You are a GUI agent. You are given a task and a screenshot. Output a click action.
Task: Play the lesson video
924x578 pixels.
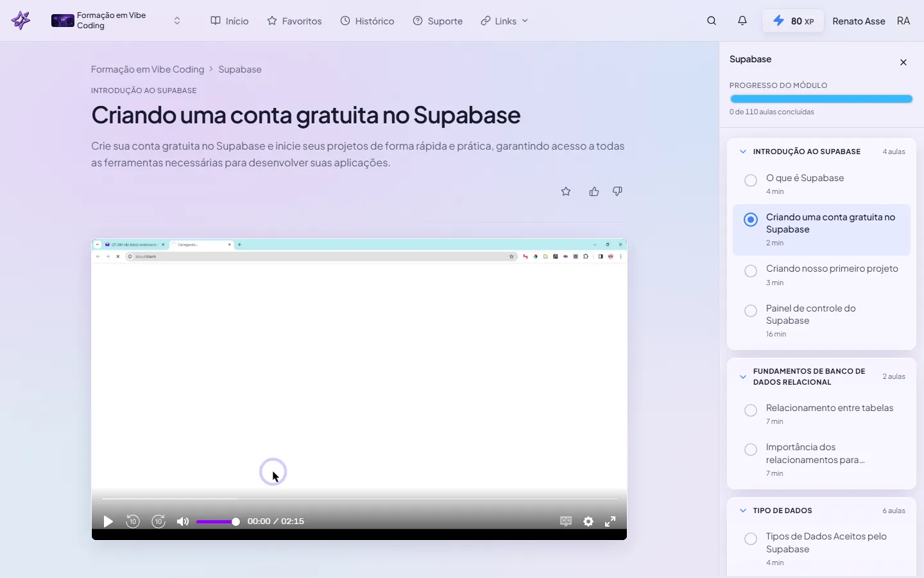pos(108,521)
